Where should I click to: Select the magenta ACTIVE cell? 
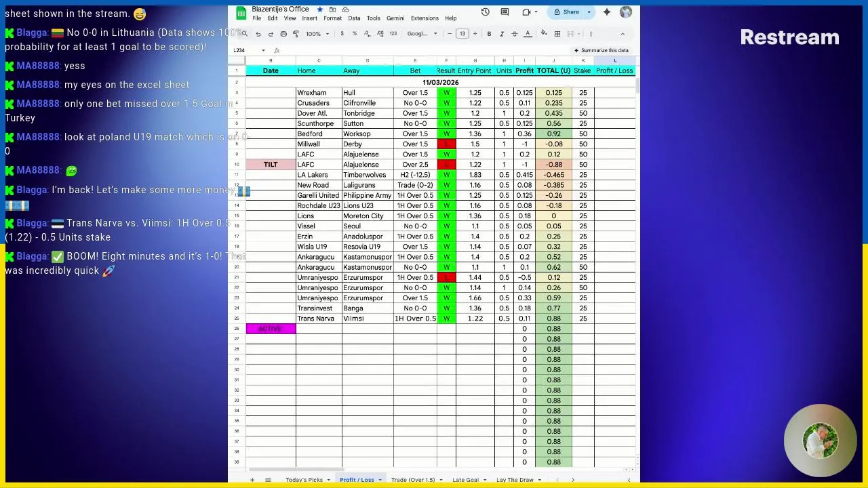tap(271, 329)
